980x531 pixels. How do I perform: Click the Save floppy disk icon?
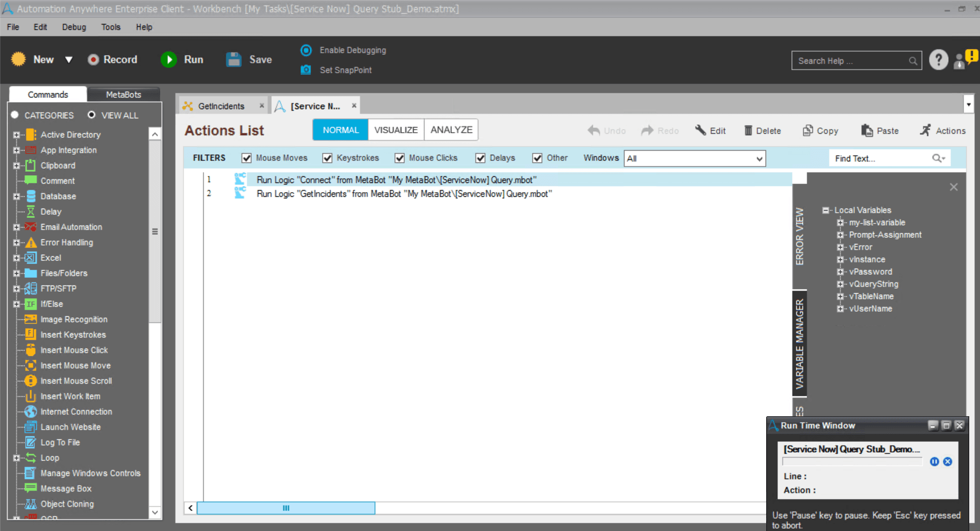(x=234, y=59)
